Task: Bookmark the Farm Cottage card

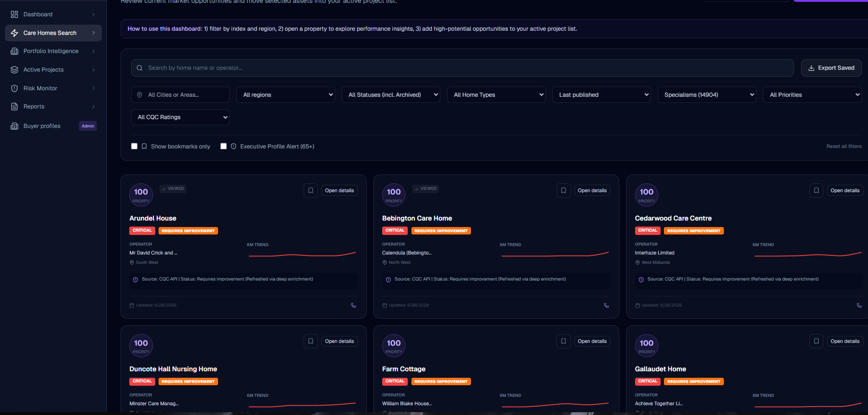Action: [563, 341]
